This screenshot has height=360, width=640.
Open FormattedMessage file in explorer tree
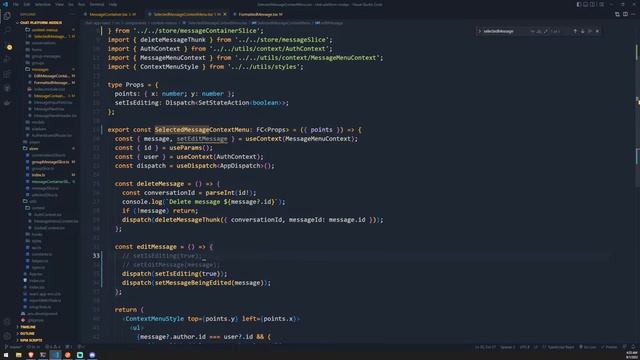(51, 82)
